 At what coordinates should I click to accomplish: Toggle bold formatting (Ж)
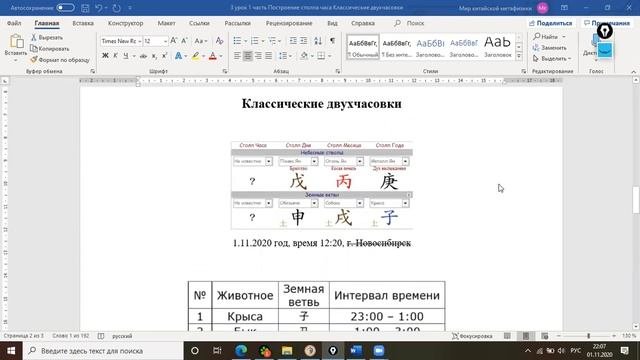click(105, 56)
